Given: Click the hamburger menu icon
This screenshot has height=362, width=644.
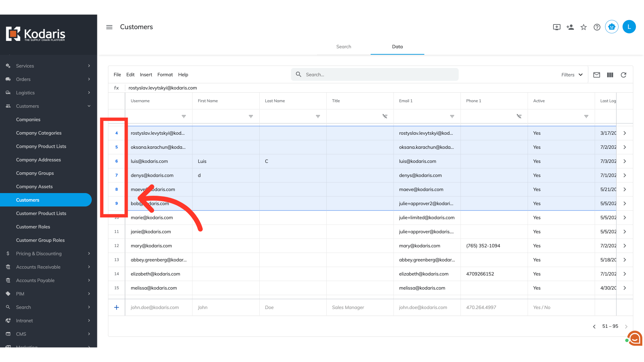Looking at the screenshot, I should [109, 27].
